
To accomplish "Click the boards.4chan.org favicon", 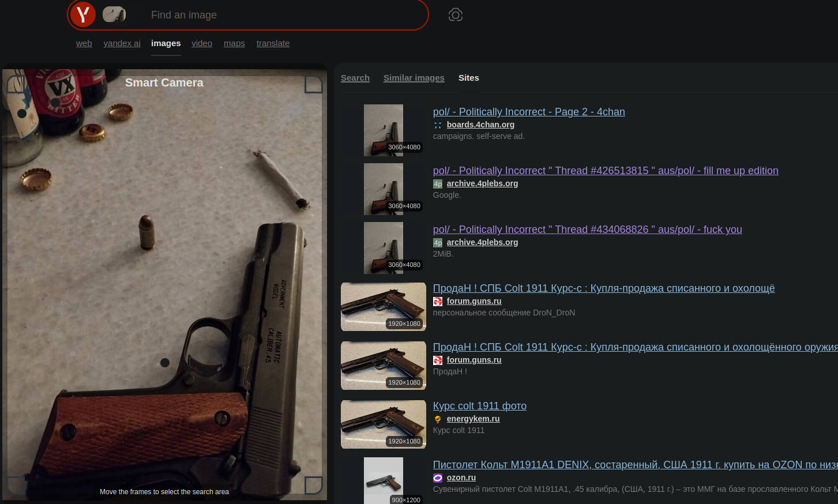I will [438, 125].
